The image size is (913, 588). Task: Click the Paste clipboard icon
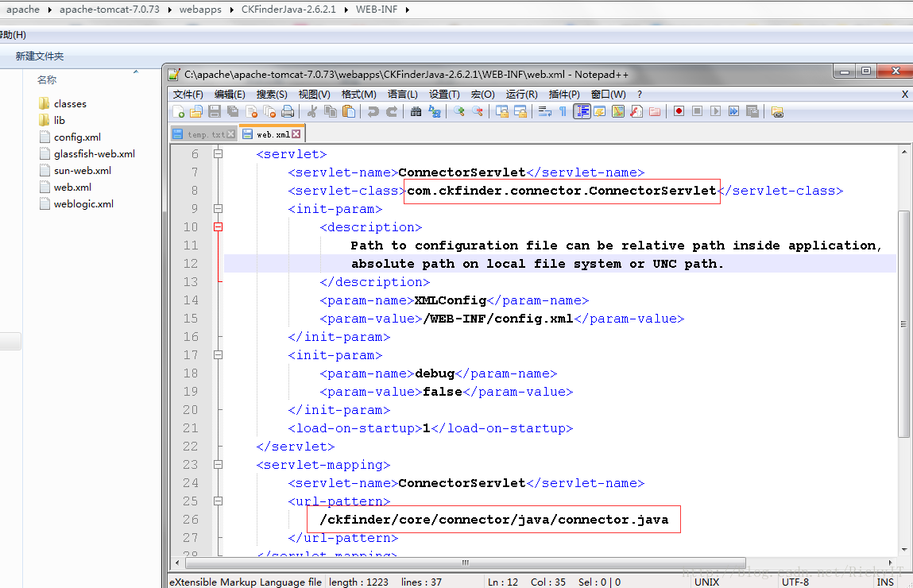tap(349, 112)
